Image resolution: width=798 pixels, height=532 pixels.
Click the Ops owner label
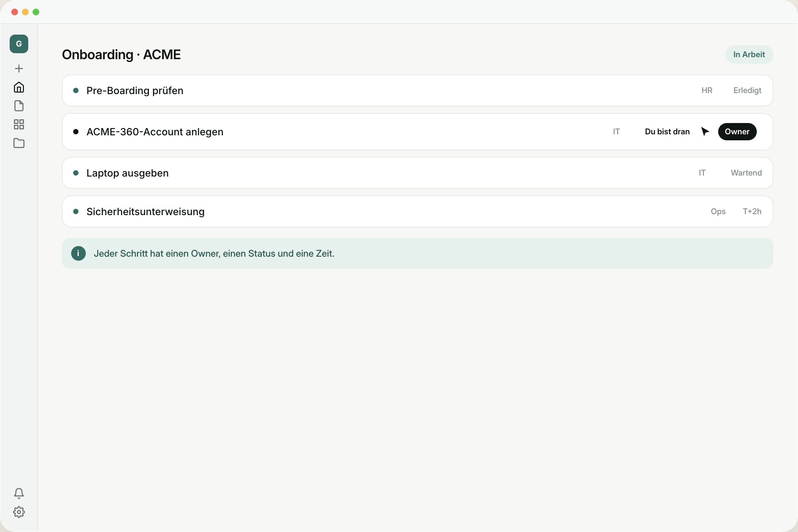point(718,212)
